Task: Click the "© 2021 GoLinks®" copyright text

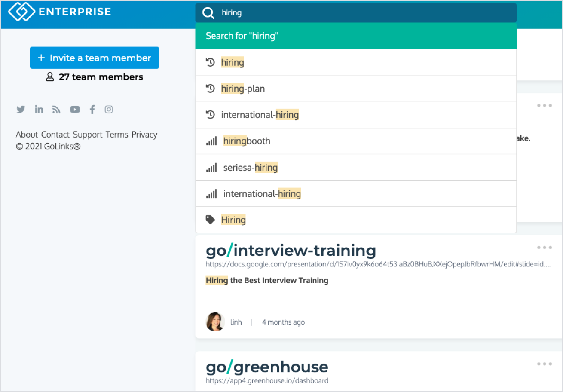Action: click(48, 147)
